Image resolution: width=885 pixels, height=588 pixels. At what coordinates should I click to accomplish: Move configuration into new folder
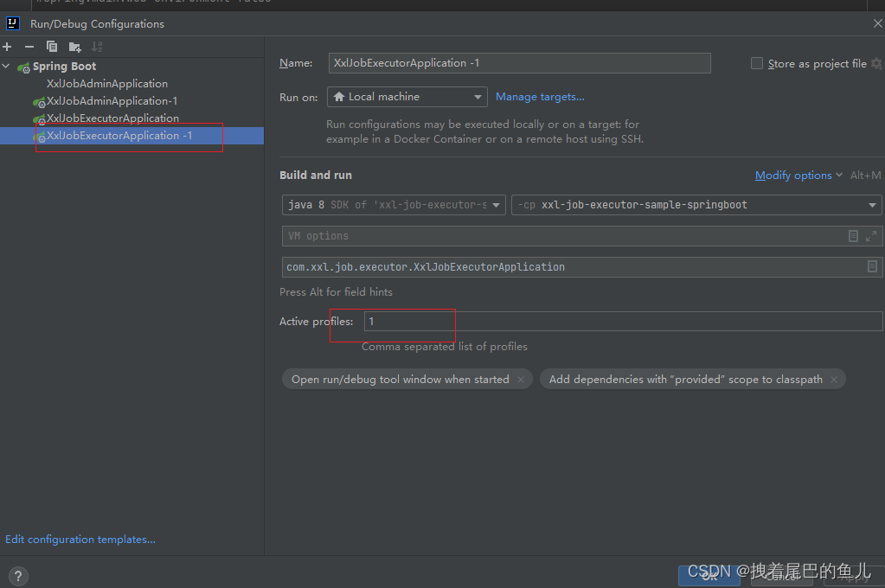(x=74, y=47)
